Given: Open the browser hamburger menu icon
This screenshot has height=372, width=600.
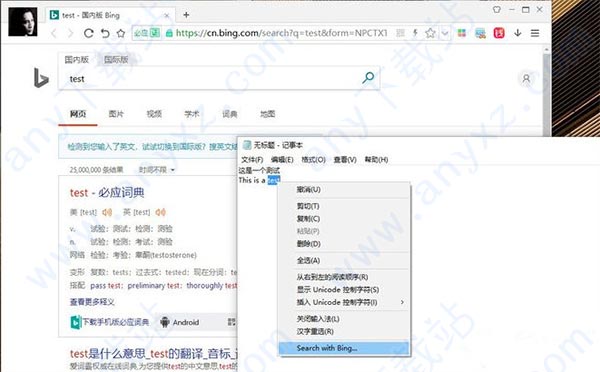Looking at the screenshot, I should coord(535,33).
